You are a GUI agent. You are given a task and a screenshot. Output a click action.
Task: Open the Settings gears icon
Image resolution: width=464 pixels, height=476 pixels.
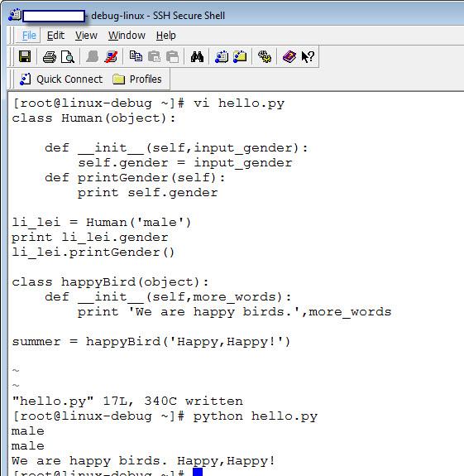click(x=265, y=57)
